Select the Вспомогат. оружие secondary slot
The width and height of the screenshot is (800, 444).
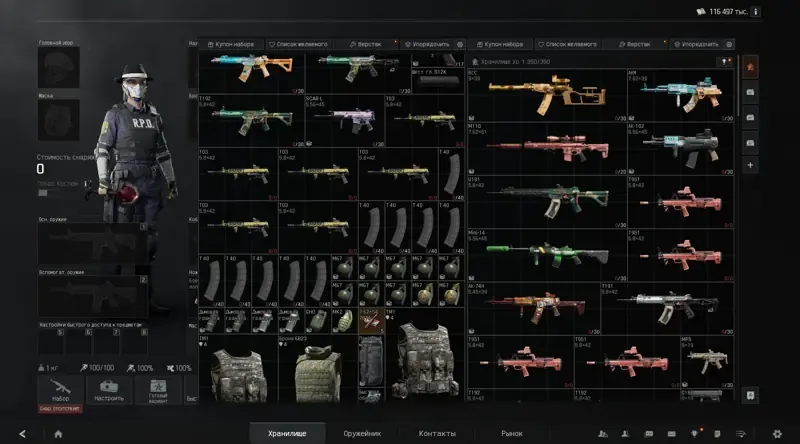[x=93, y=297]
